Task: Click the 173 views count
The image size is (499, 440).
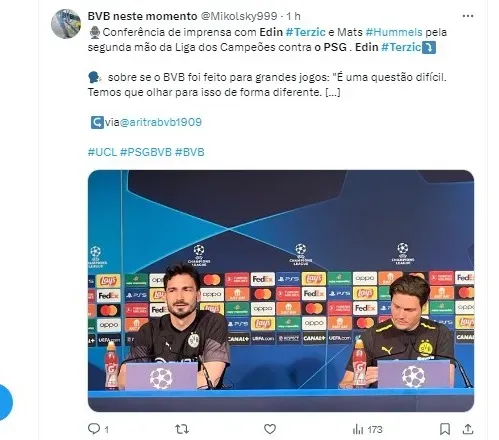Action: coord(375,430)
